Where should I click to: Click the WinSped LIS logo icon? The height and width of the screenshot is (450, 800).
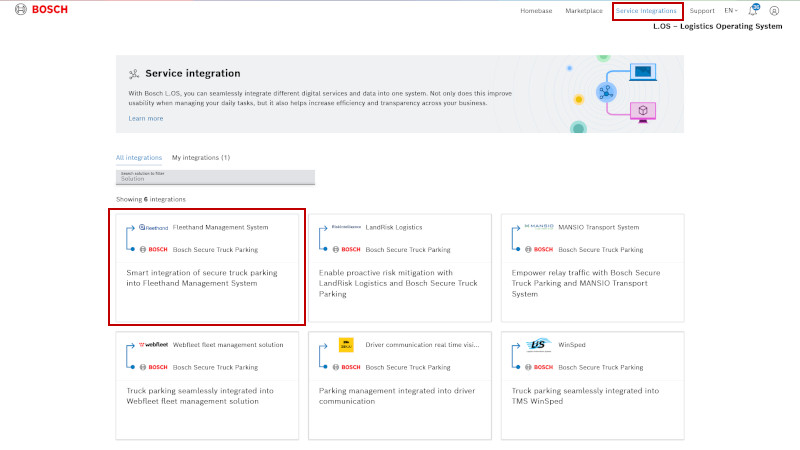(539, 345)
